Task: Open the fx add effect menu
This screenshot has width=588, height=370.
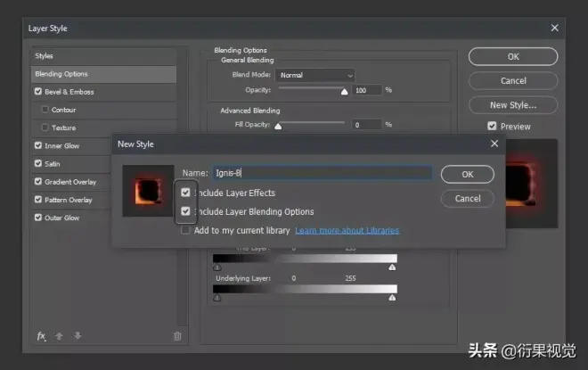Action: [x=41, y=336]
